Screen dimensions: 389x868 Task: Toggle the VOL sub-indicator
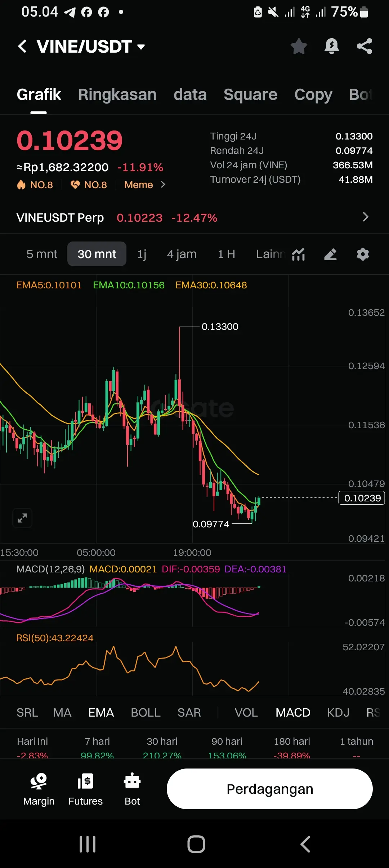coord(246,713)
